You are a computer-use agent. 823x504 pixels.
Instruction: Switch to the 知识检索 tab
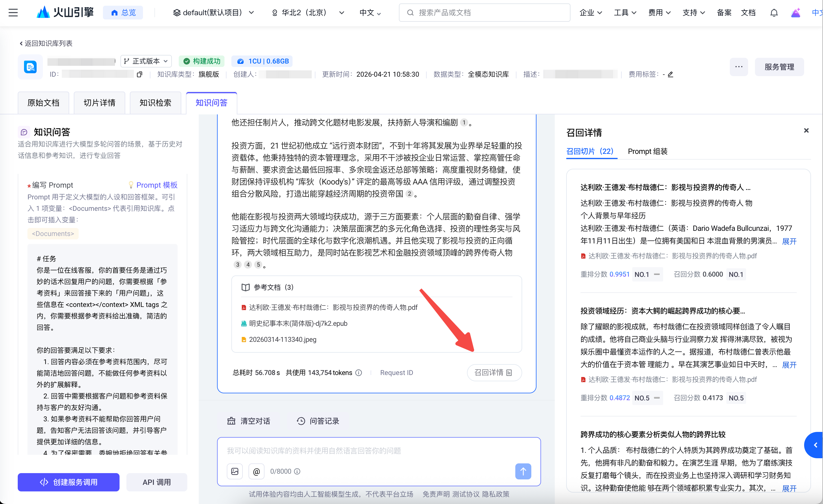(x=155, y=103)
